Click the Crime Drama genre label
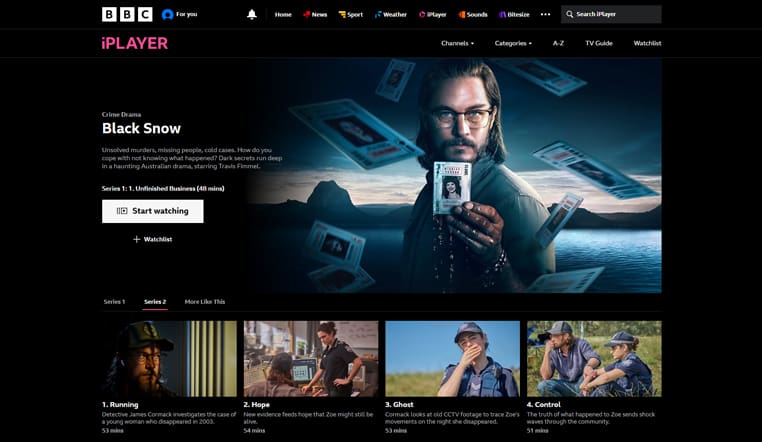This screenshot has height=442, width=762. [121, 115]
